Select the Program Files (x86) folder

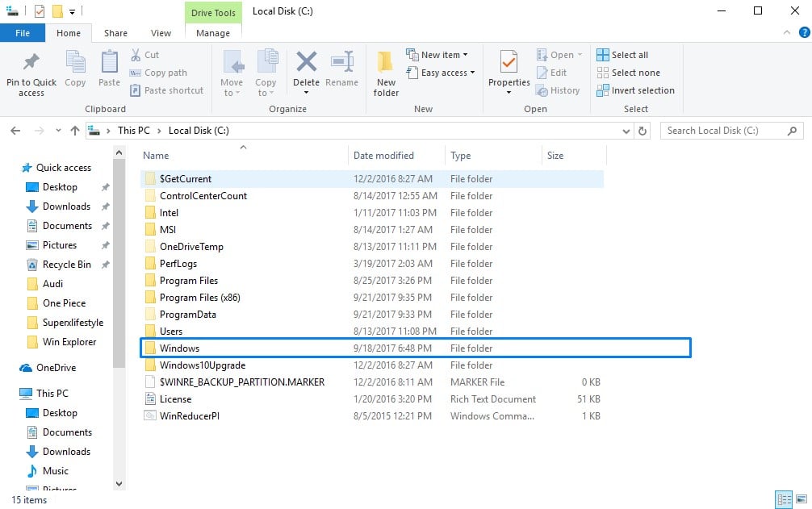click(x=372, y=298)
